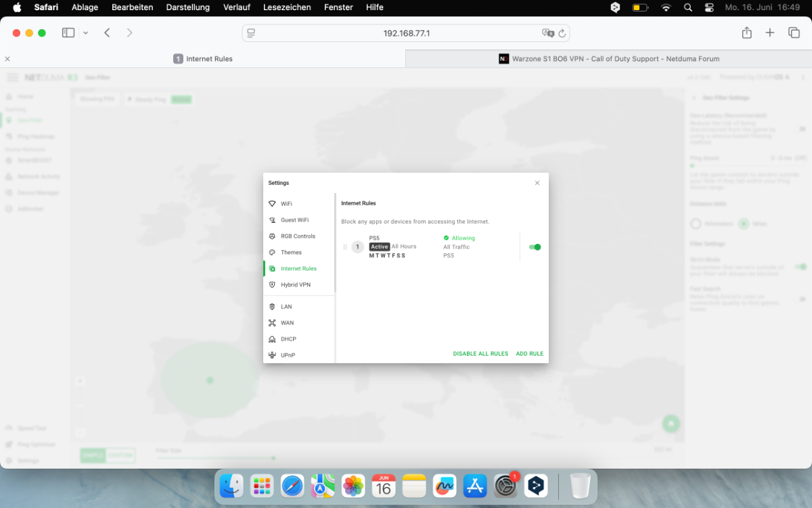Image resolution: width=812 pixels, height=508 pixels.
Task: Click Safari's Share icon in toolbar
Action: click(x=746, y=33)
